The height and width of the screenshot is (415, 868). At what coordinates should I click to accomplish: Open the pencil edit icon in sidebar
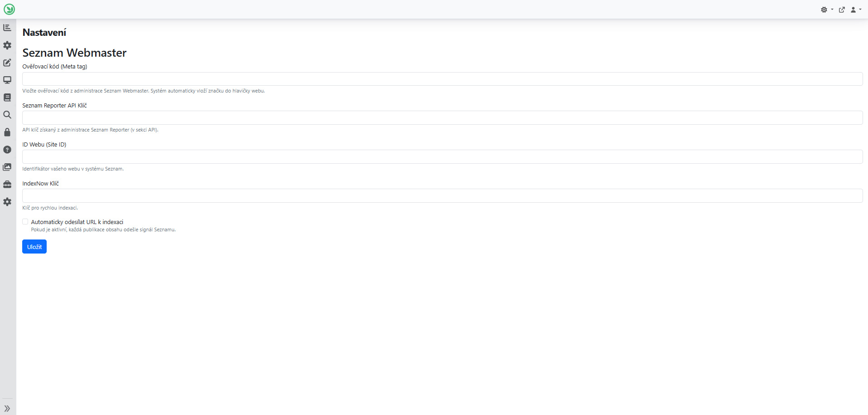pyautogui.click(x=7, y=63)
